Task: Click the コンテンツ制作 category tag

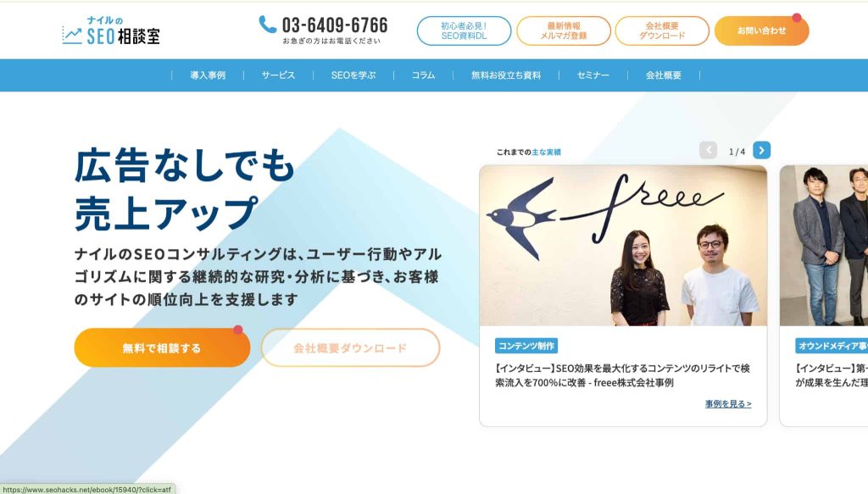Action: point(526,346)
